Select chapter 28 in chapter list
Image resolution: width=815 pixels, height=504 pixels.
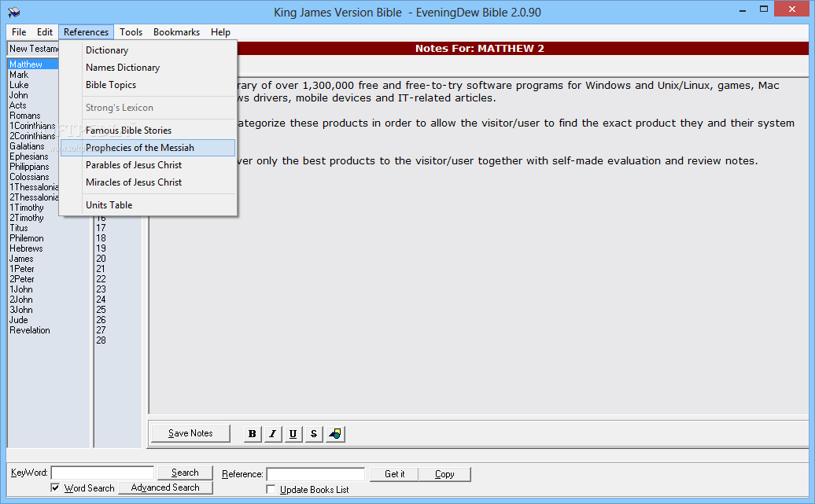pos(101,340)
